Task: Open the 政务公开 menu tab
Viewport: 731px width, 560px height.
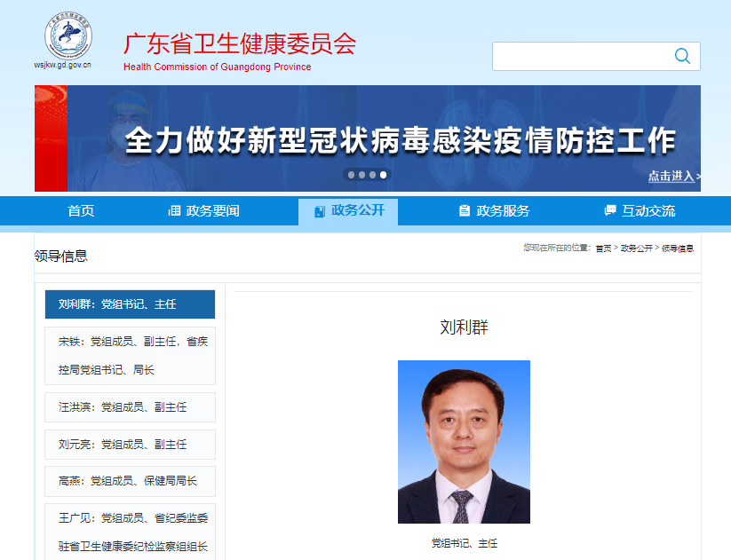Action: [348, 211]
